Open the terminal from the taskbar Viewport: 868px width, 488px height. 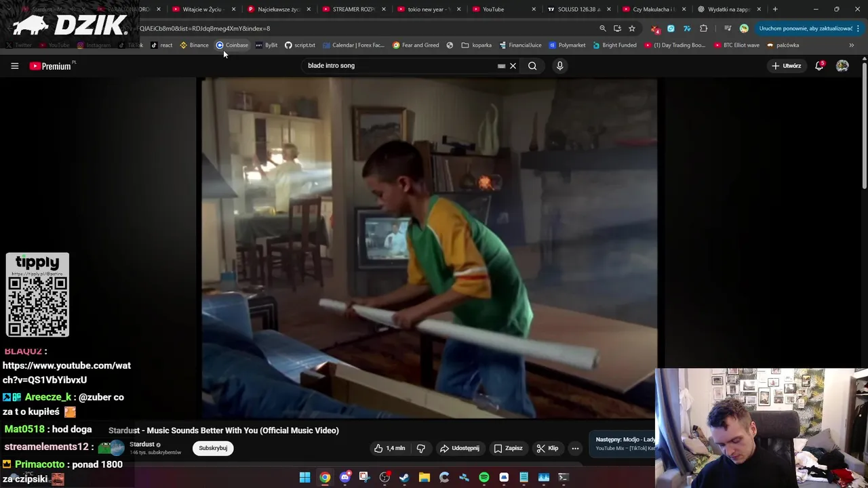[x=563, y=478]
